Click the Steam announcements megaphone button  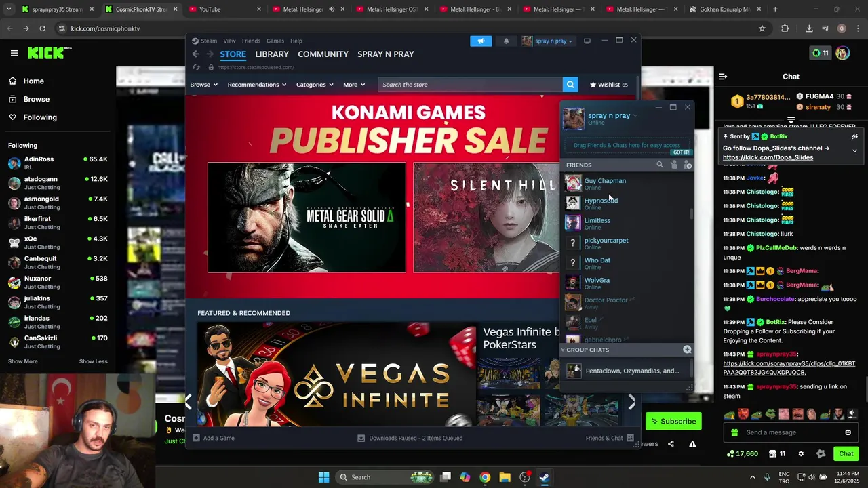pos(481,41)
